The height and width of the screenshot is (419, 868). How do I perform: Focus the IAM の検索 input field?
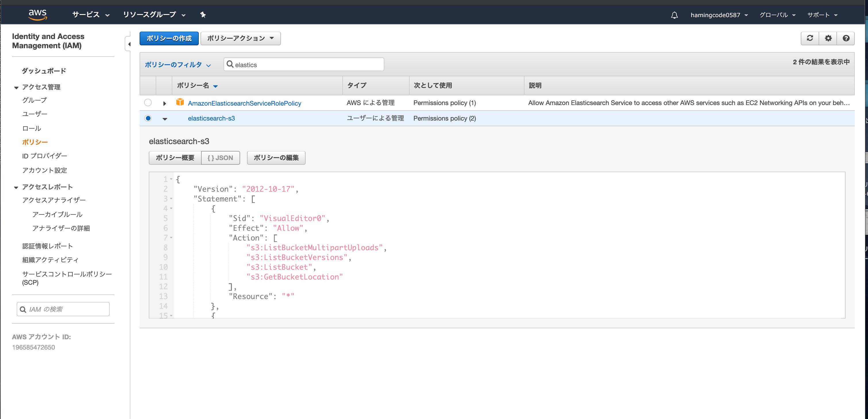[x=63, y=309]
